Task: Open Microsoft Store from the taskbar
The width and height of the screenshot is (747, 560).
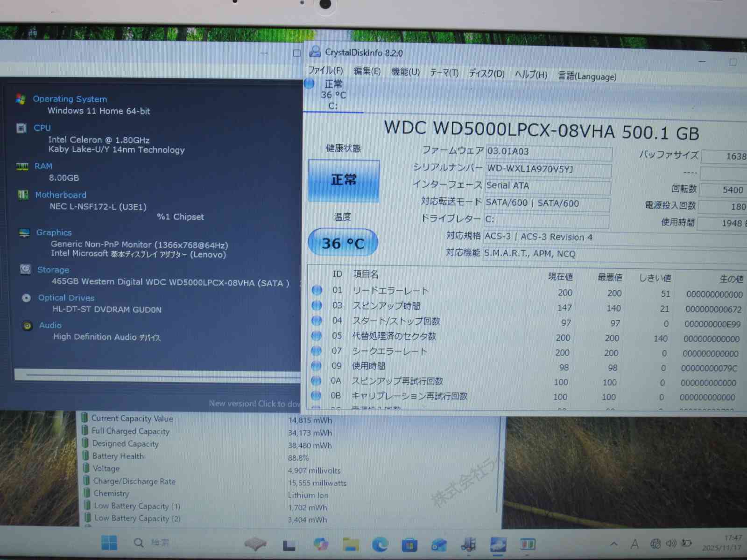Action: click(409, 545)
